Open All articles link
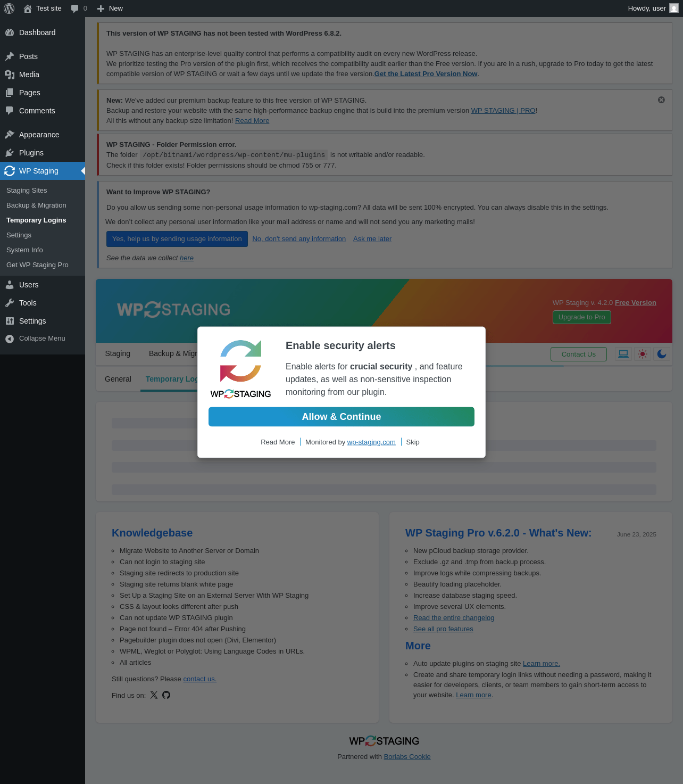The width and height of the screenshot is (683, 784). [135, 663]
